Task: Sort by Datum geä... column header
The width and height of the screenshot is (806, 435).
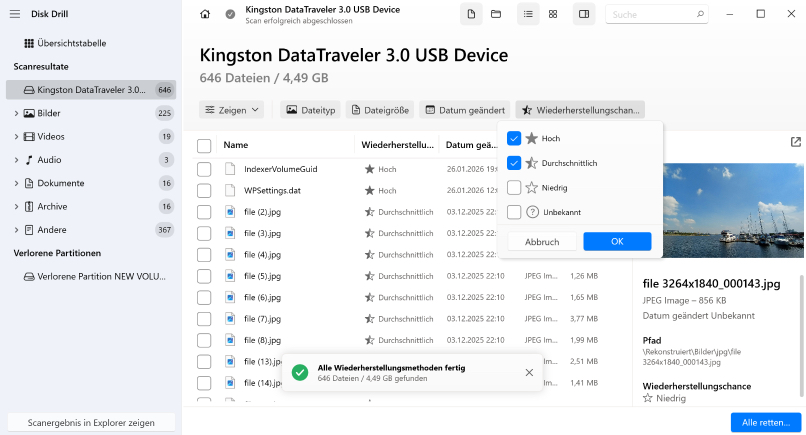Action: point(471,145)
